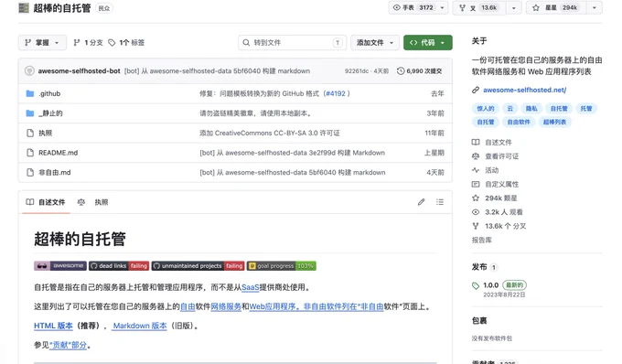The width and height of the screenshot is (622, 364).
Task: Open the 1.0.0 release tag
Action: (x=490, y=285)
